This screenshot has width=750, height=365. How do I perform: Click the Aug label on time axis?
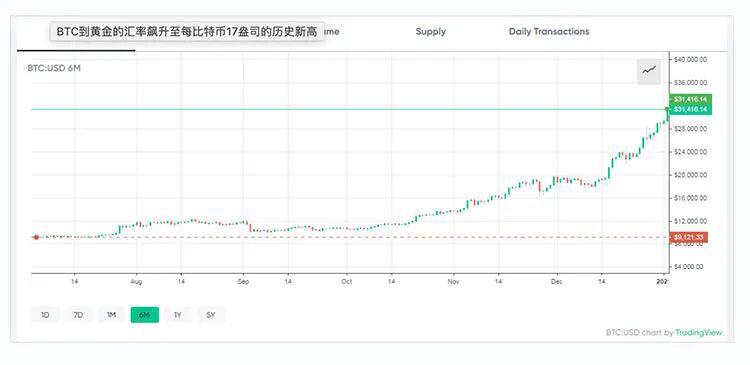pos(136,282)
